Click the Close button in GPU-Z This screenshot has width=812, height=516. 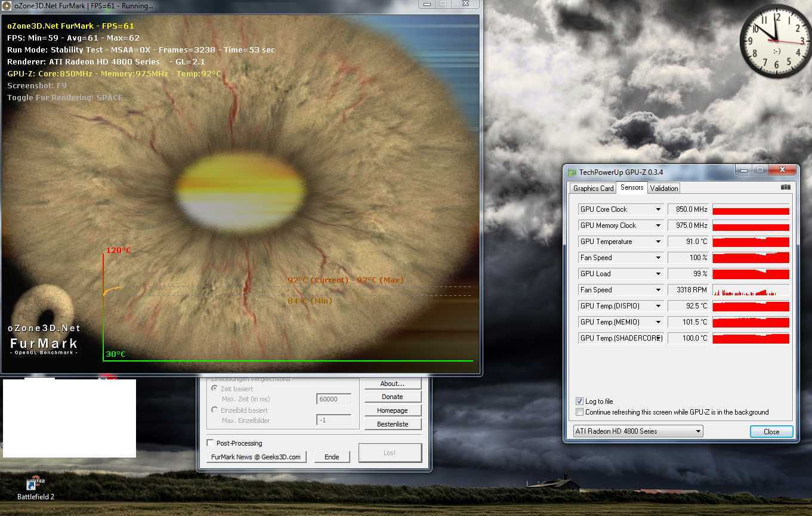click(x=771, y=431)
